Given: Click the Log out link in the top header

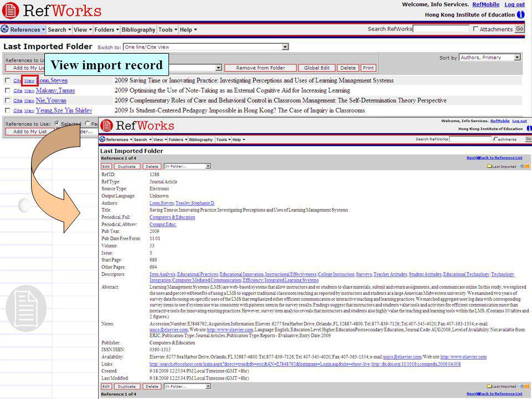Looking at the screenshot, I should pos(514,4).
